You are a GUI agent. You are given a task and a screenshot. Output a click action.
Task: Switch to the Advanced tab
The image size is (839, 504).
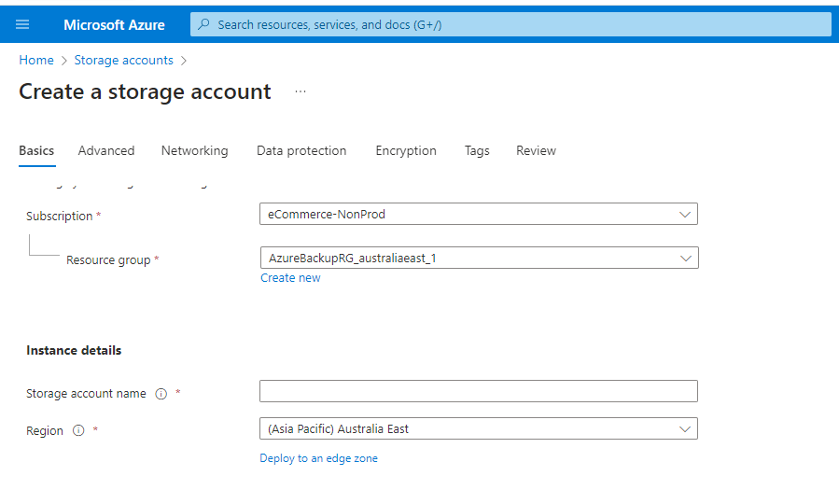[106, 151]
